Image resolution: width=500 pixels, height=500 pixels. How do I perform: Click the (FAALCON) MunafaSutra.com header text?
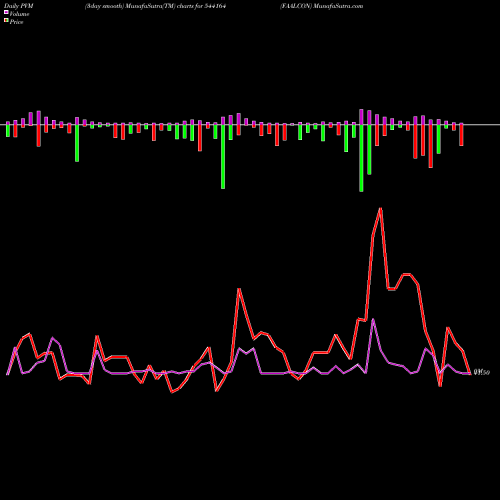pos(321,6)
